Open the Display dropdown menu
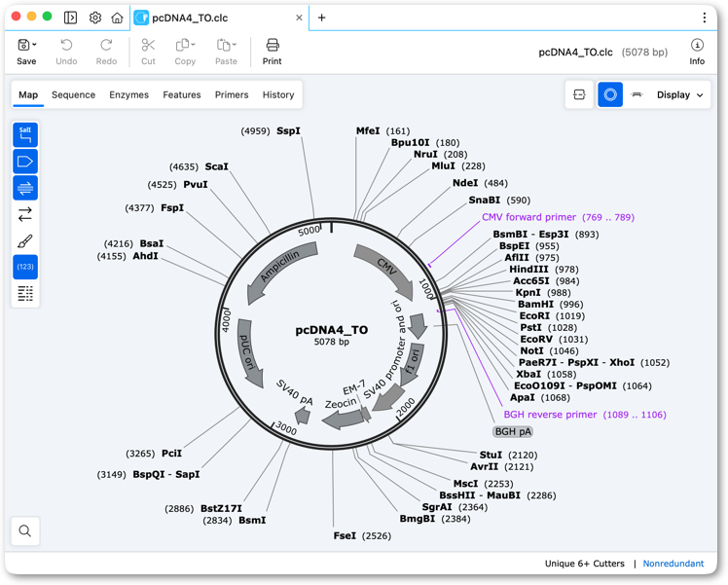The height and width of the screenshot is (585, 728). coord(679,94)
